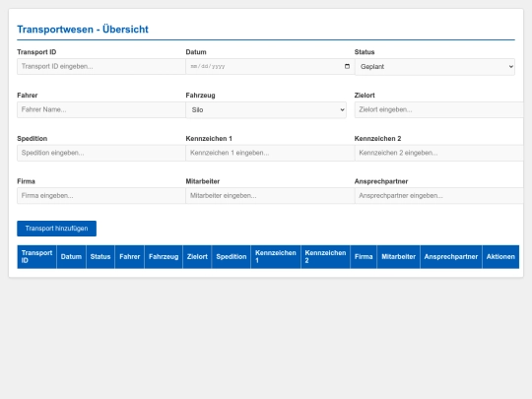Viewport: 532px width, 399px height.
Task: Open the calendar picker icon in Datum field
Action: (347, 66)
